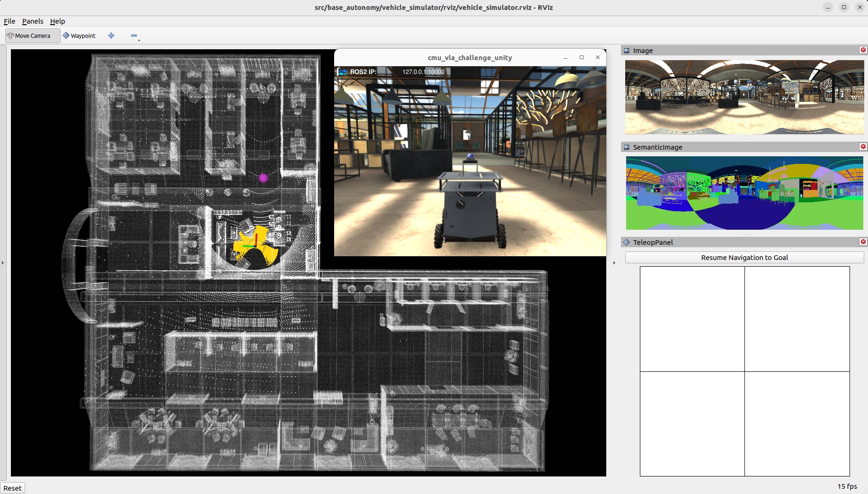Click the magenta waypoint marker on map
The height and width of the screenshot is (494, 868).
[263, 178]
